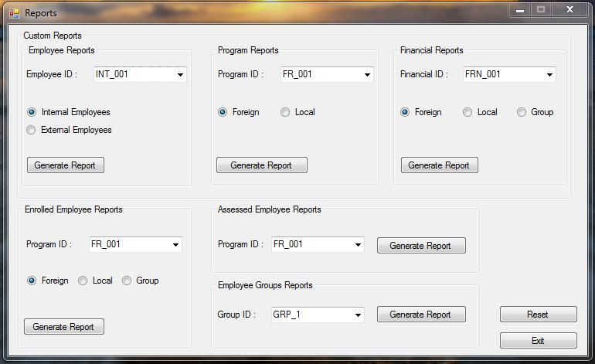Generate report for Employee Groups
Screen dimensions: 595x364
pos(421,315)
